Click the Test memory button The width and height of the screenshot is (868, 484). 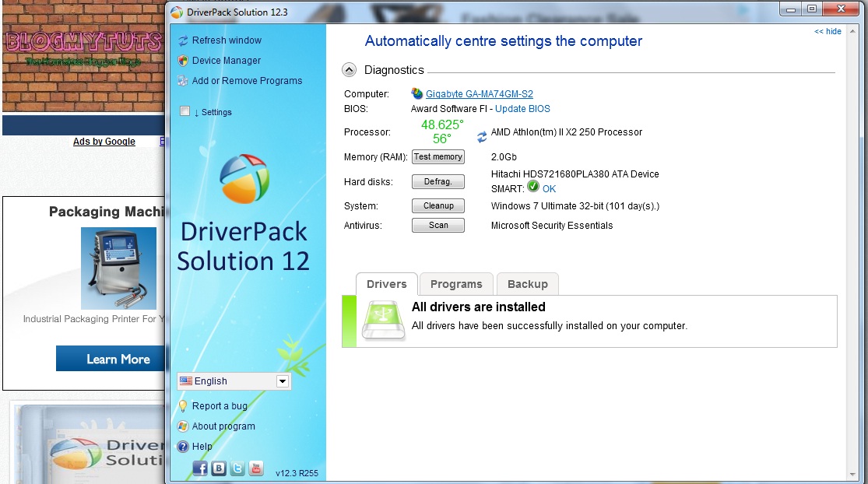pos(438,157)
